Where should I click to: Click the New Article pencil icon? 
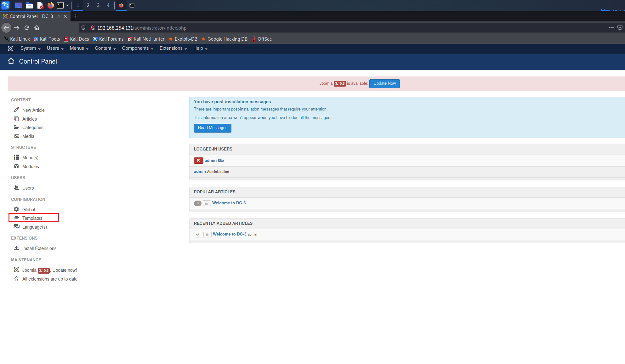[x=16, y=110]
